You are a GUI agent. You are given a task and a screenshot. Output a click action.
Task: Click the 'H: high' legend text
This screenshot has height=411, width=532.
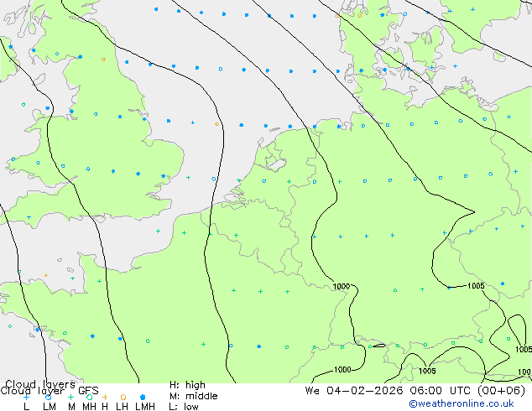pos(187,385)
